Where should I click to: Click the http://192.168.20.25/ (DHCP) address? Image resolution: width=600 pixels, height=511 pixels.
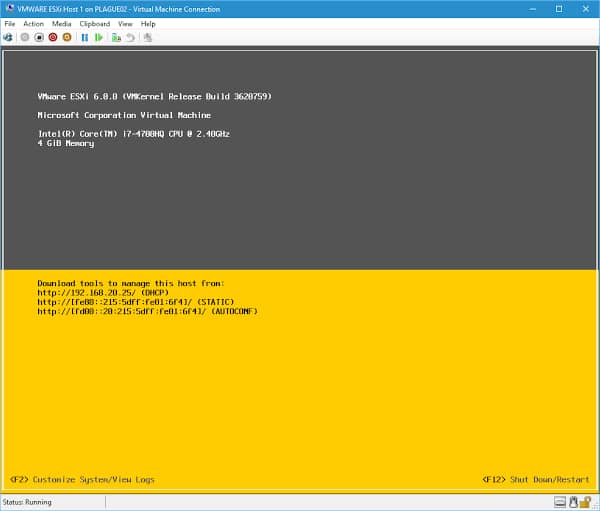pyautogui.click(x=103, y=293)
